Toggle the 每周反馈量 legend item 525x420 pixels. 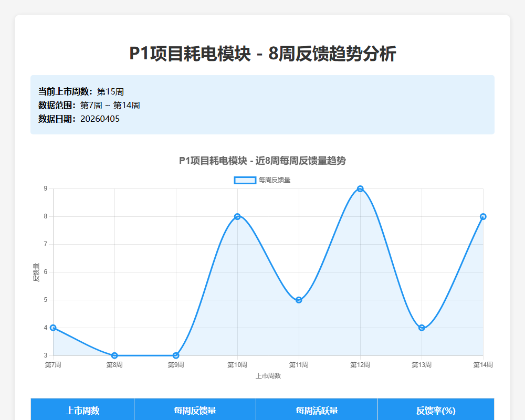click(262, 180)
